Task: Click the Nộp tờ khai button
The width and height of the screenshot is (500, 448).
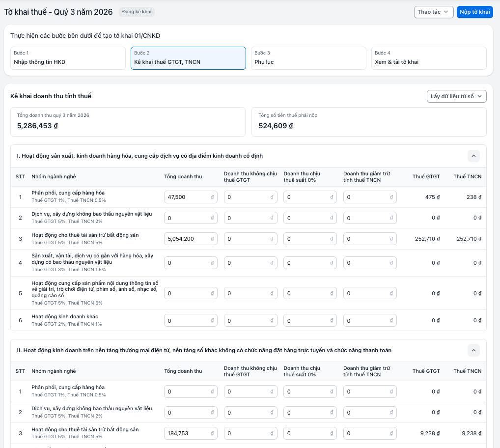Action: pos(474,12)
